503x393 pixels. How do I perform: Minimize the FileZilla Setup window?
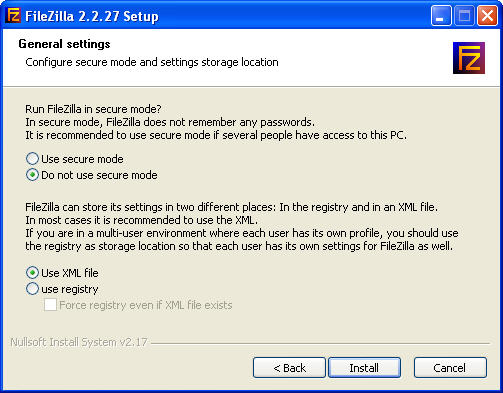441,16
